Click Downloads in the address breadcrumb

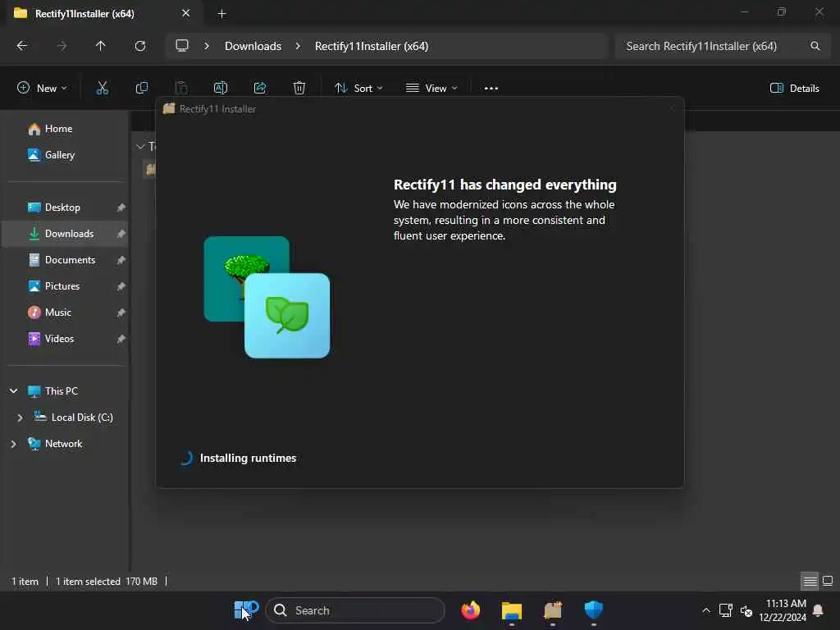253,46
